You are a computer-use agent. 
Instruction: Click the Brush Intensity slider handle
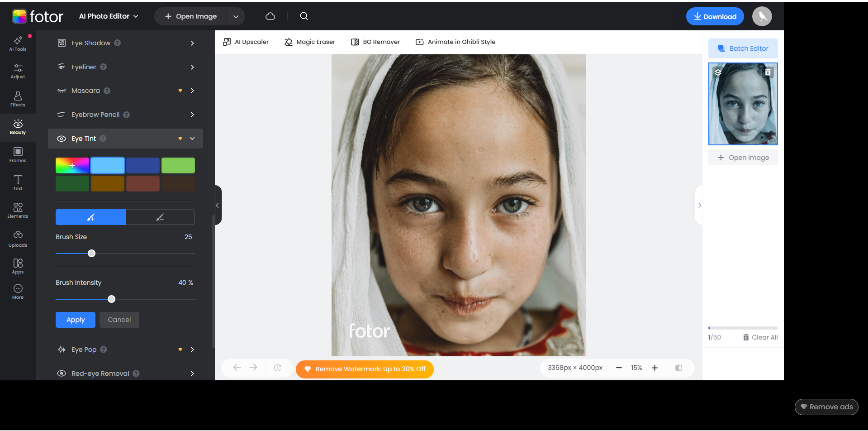pos(112,299)
